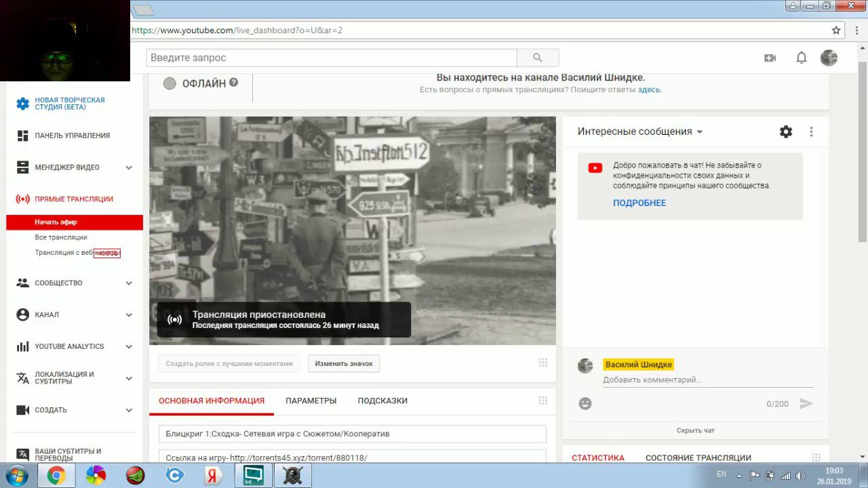Open the account avatar menu
The height and width of the screenshot is (488, 868).
click(829, 58)
